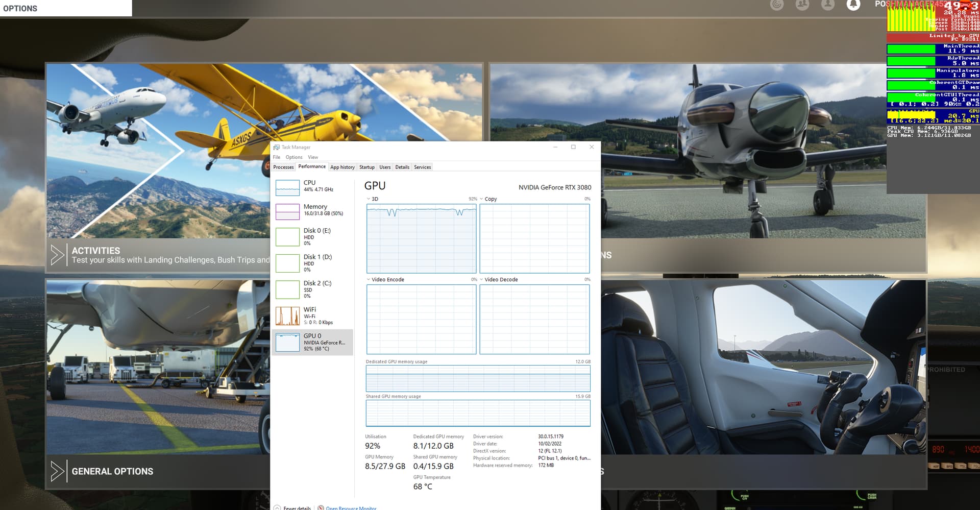The height and width of the screenshot is (510, 980).
Task: Open the File menu in Task Manager
Action: pyautogui.click(x=277, y=157)
